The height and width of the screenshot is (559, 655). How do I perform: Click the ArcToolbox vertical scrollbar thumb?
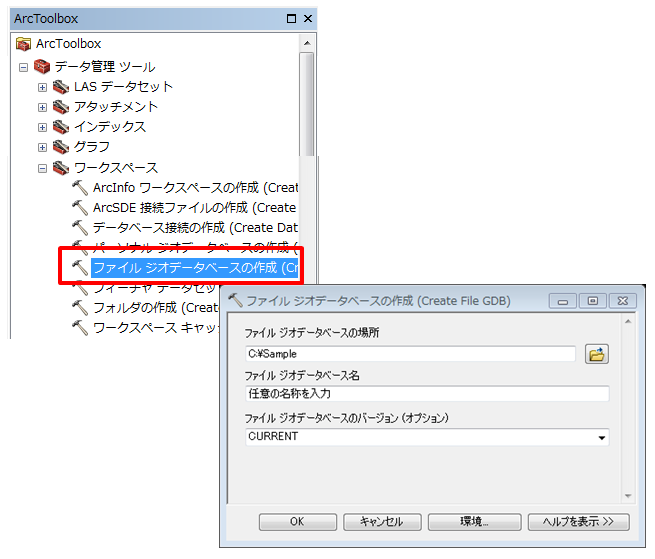click(307, 104)
